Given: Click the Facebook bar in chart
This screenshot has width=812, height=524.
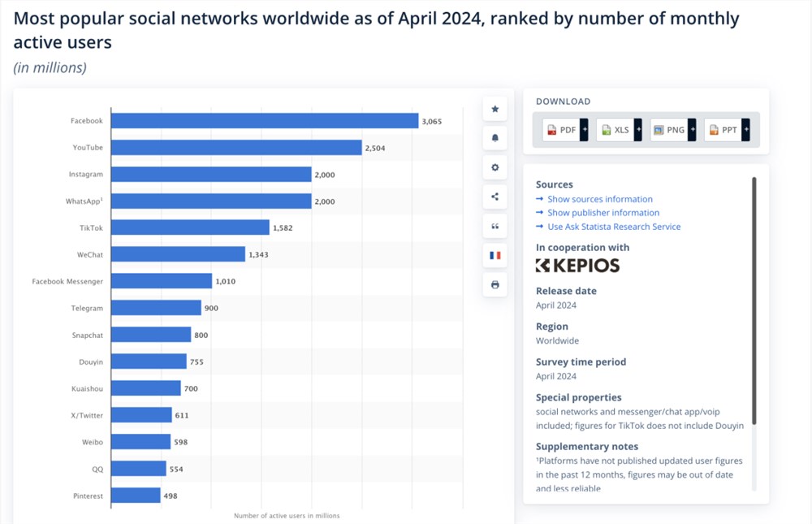Looking at the screenshot, I should coord(265,121).
